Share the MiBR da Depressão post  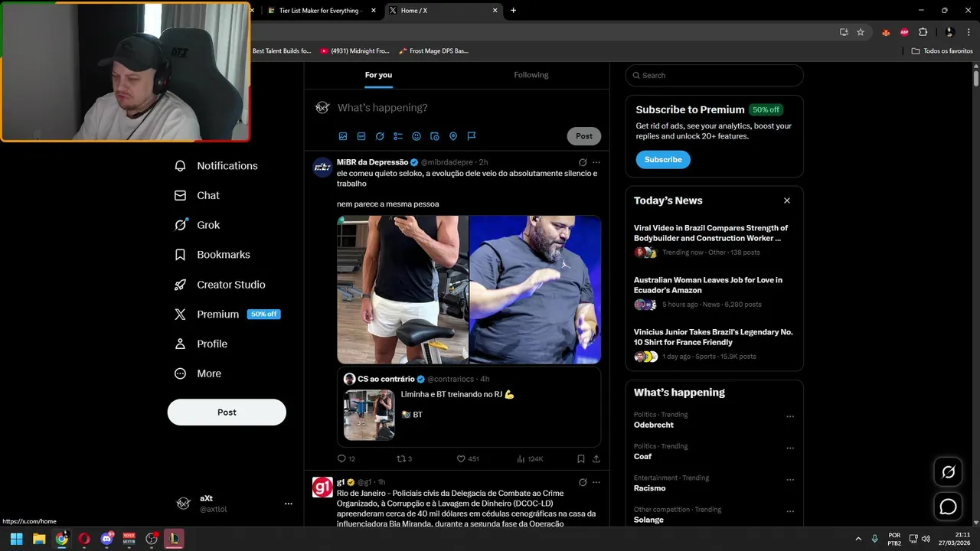coord(596,459)
